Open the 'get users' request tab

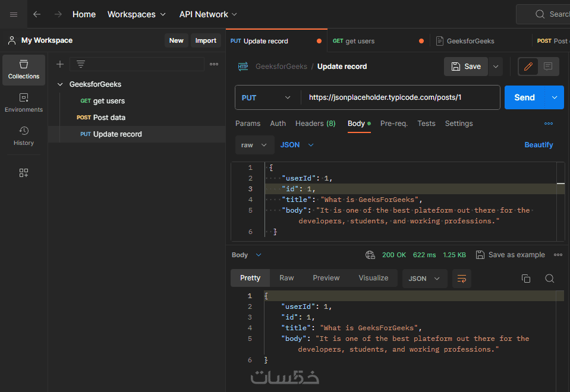[360, 41]
